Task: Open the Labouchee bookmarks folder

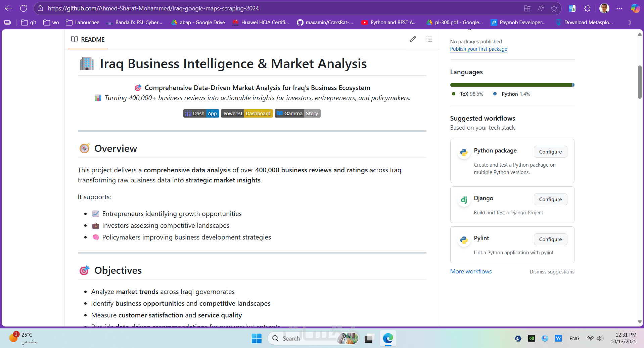Action: pos(83,23)
